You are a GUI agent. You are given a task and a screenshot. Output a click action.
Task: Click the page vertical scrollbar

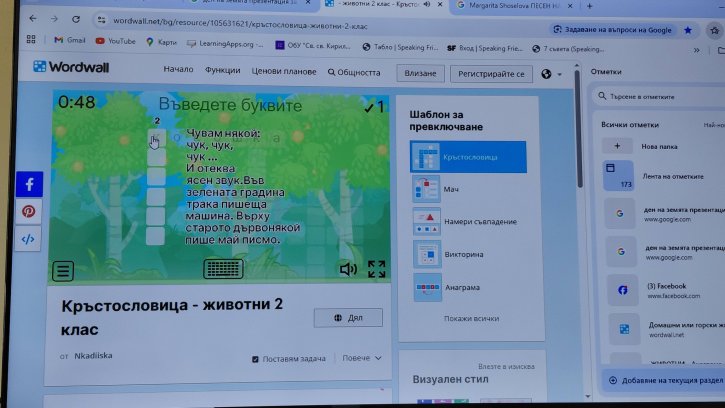578,130
